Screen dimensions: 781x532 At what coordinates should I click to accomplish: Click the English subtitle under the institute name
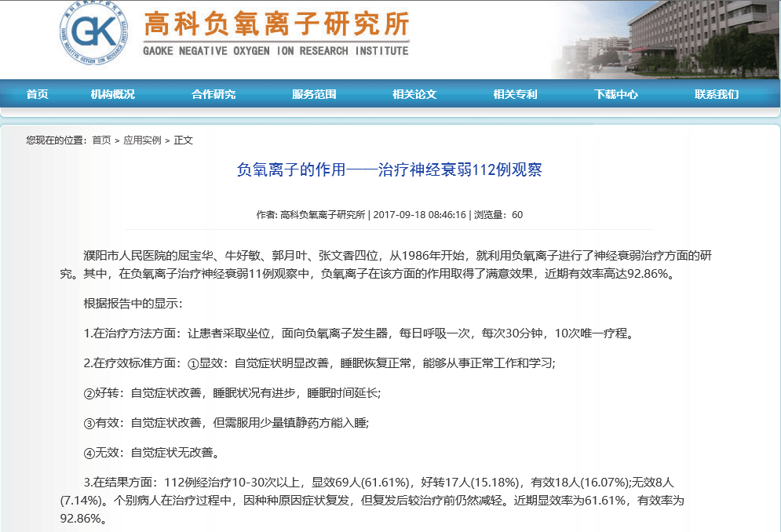pos(275,48)
